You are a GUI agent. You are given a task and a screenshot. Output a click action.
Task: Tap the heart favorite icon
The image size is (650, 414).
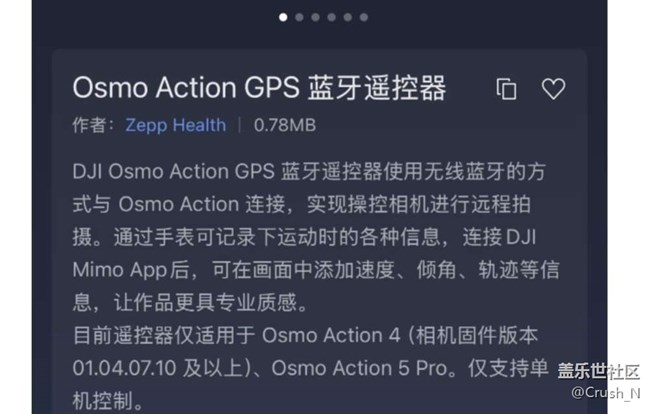[553, 89]
